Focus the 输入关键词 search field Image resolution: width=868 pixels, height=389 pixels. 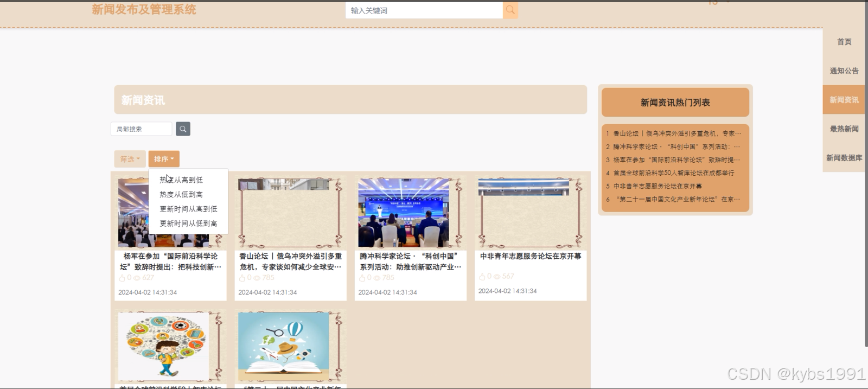click(424, 10)
